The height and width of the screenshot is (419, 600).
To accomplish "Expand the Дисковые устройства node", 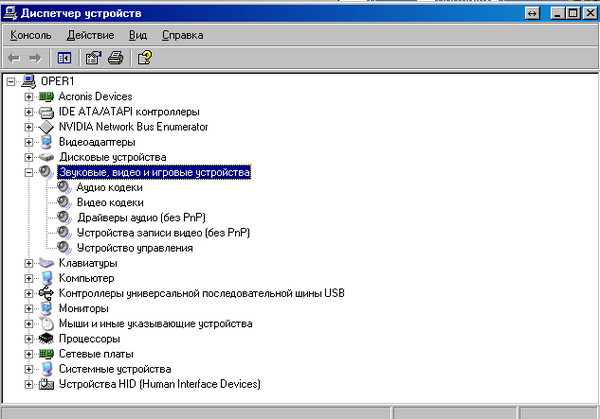I will 29,157.
